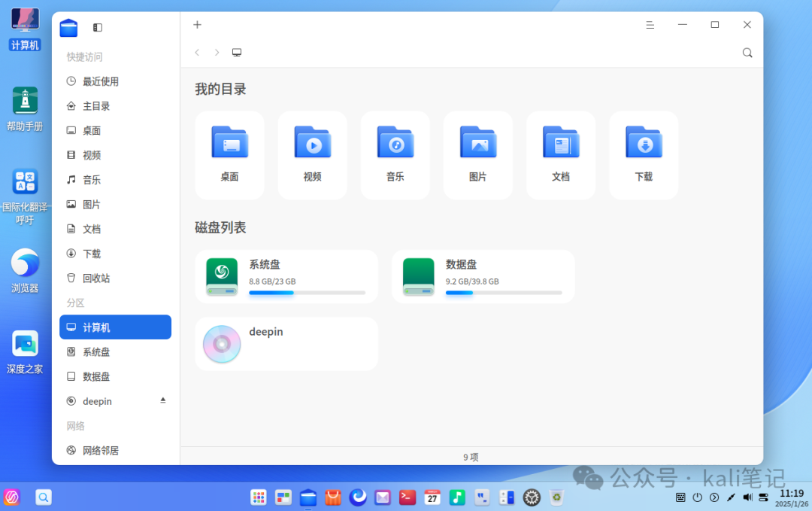Click the computer icon in address bar

(x=237, y=53)
